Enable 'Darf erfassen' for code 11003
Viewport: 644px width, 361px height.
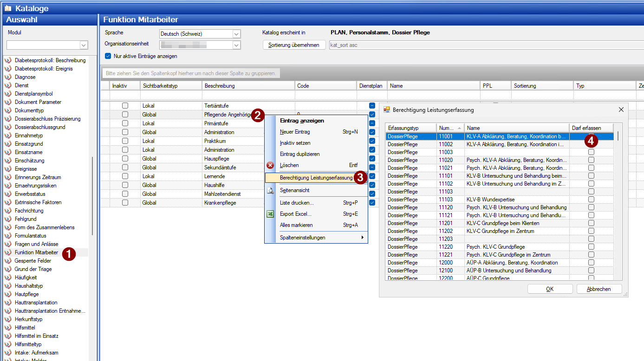pyautogui.click(x=591, y=152)
